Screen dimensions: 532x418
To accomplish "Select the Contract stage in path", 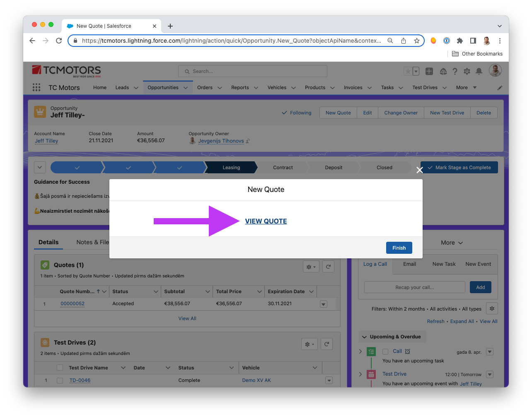I will [283, 168].
